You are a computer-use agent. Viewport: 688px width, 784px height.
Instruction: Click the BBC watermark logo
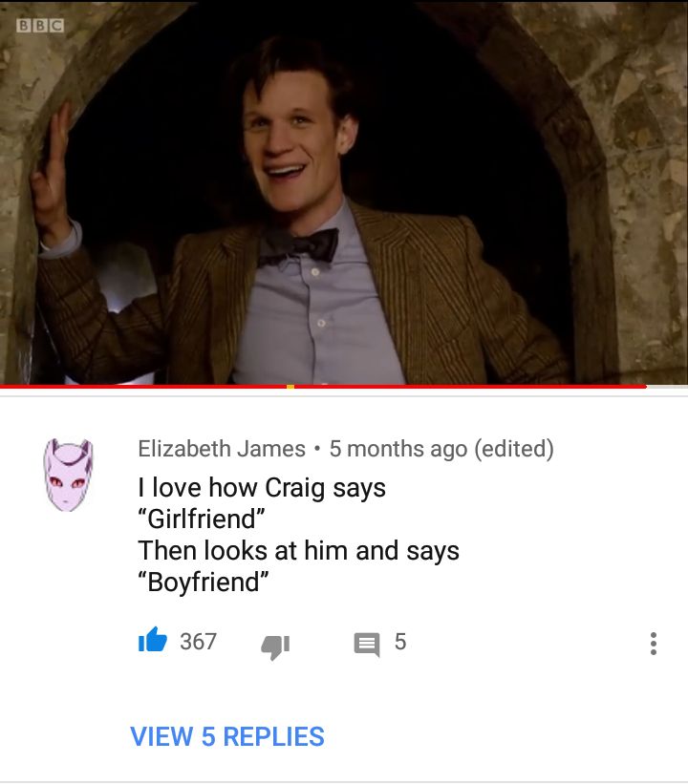pos(40,26)
